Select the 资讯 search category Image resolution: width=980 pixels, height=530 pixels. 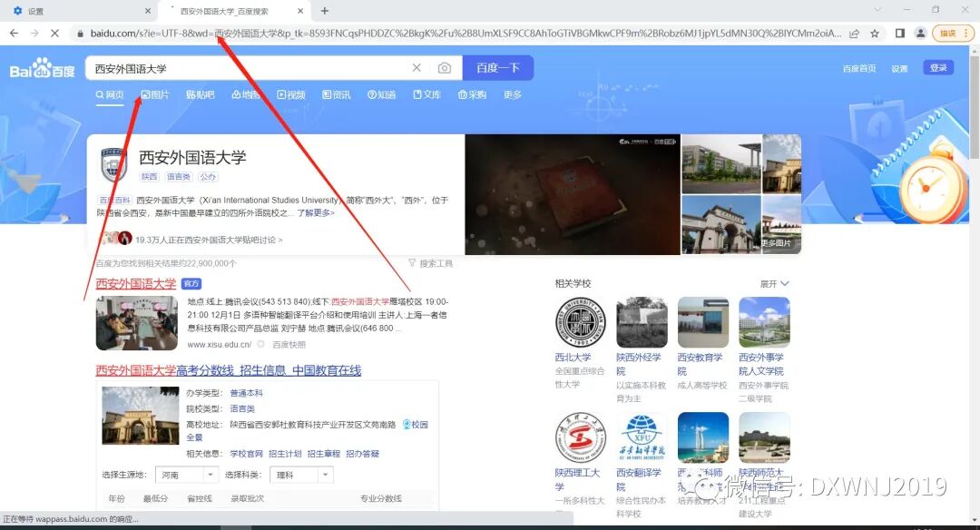point(337,95)
